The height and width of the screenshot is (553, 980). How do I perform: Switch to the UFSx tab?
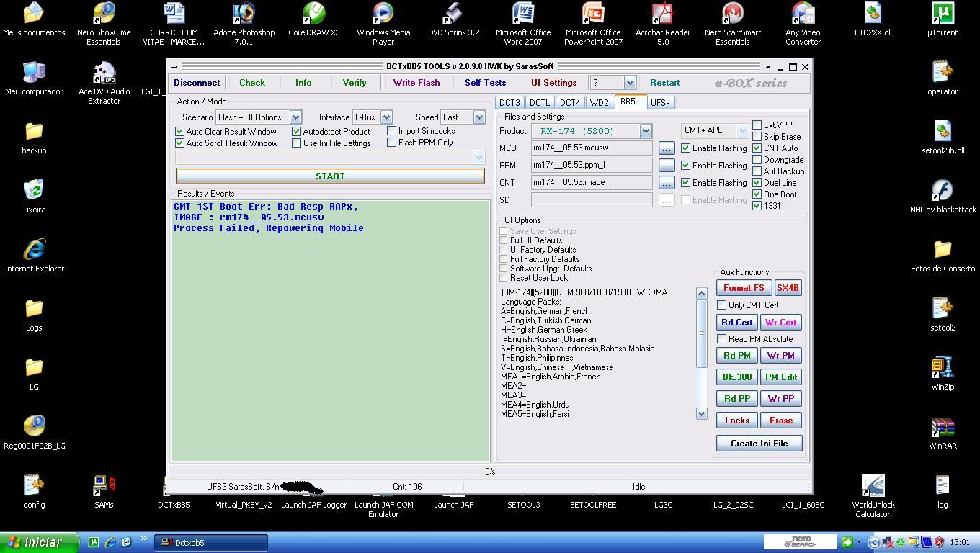pyautogui.click(x=660, y=103)
